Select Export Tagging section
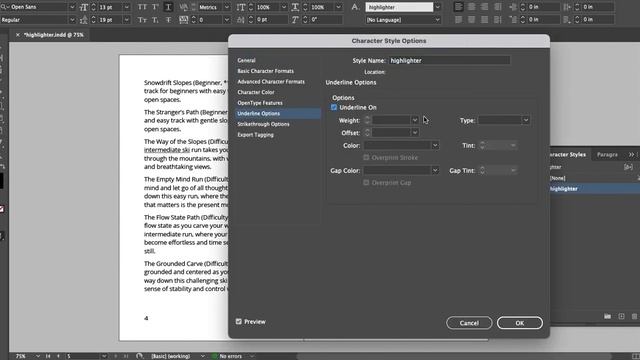The width and height of the screenshot is (640, 360). click(x=256, y=135)
